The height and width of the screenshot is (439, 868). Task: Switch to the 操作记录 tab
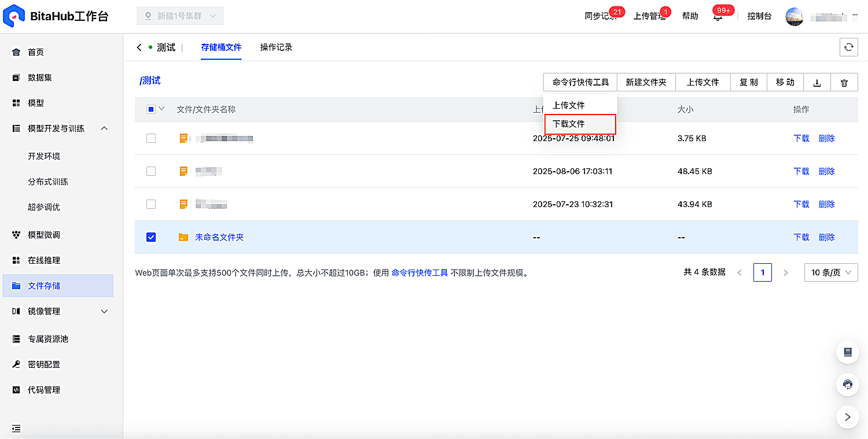(x=276, y=47)
